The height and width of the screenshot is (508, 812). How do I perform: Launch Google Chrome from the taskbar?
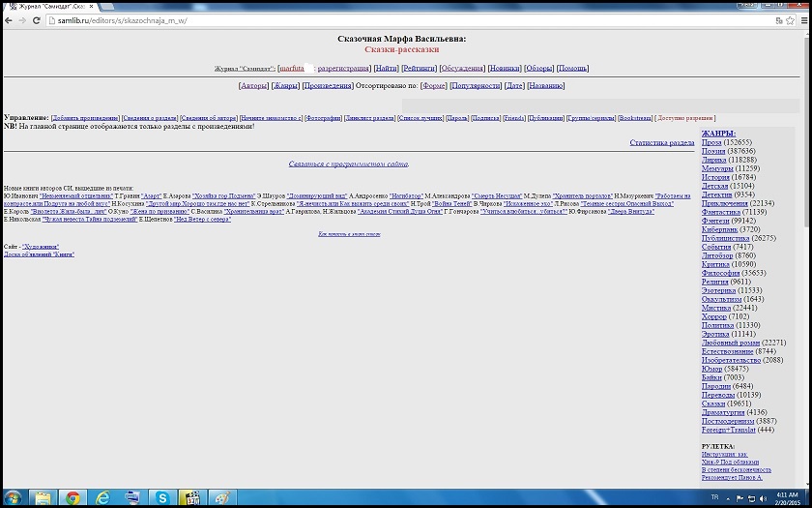72,497
